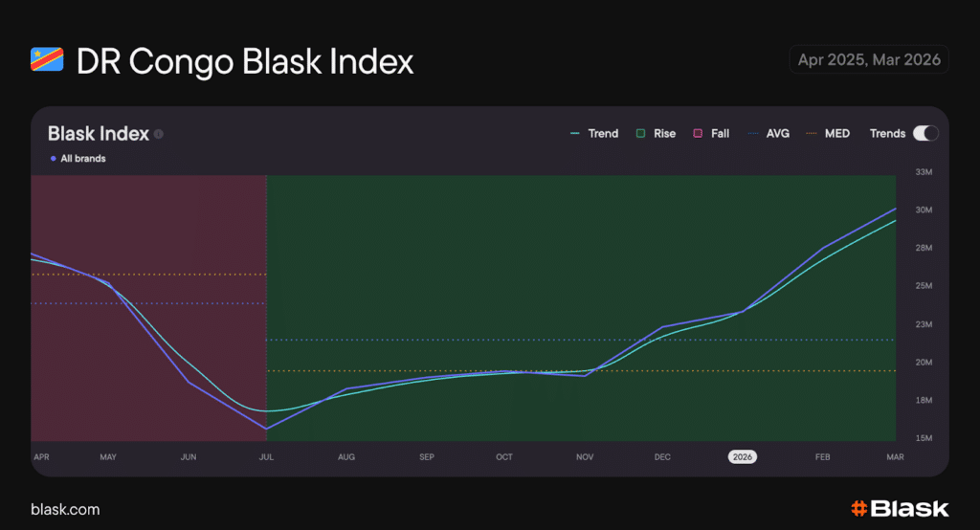
Task: Toggle the Rise legend checkbox
Action: click(640, 134)
